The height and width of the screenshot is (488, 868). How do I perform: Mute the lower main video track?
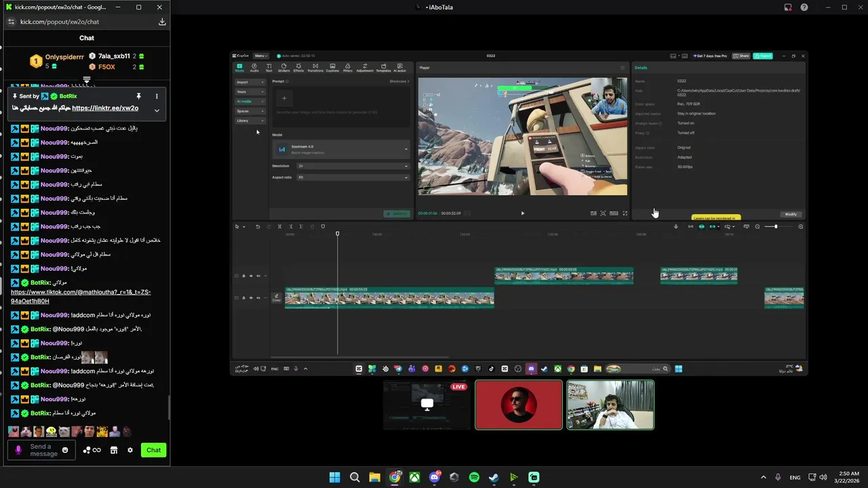tap(258, 298)
